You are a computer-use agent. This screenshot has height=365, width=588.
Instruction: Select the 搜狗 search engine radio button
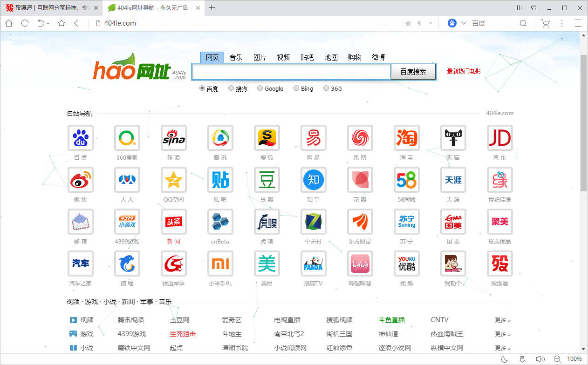click(x=231, y=88)
